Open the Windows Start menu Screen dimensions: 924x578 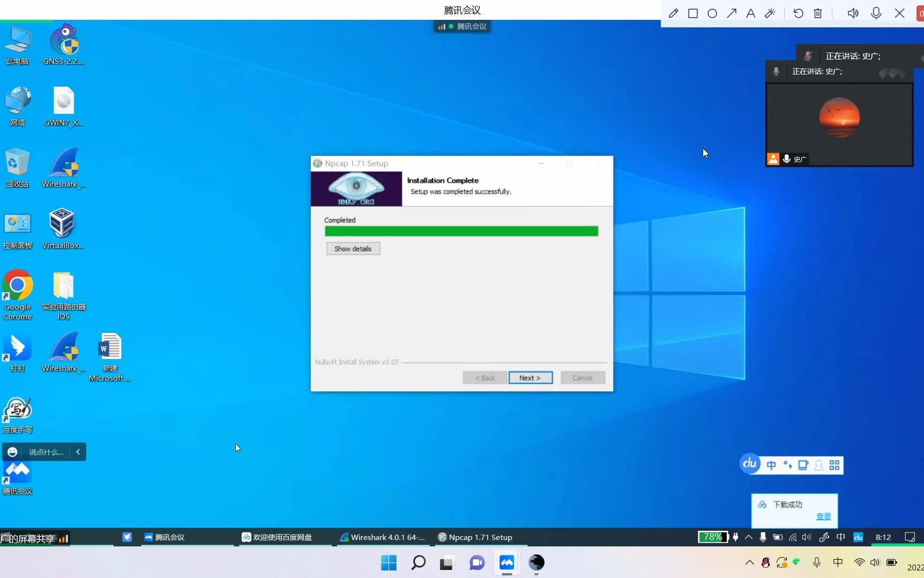point(389,562)
